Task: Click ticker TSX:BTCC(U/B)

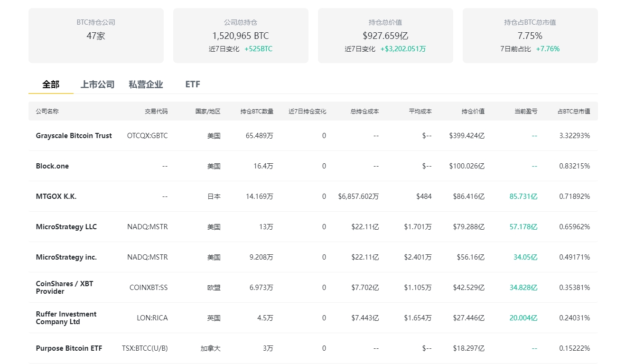Action: click(x=145, y=348)
